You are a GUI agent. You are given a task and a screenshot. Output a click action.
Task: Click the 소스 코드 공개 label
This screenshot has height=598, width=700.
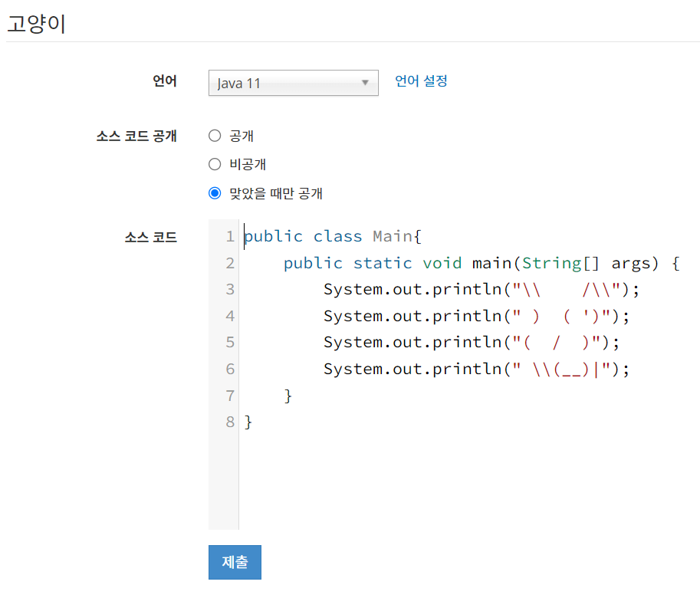[x=136, y=136]
